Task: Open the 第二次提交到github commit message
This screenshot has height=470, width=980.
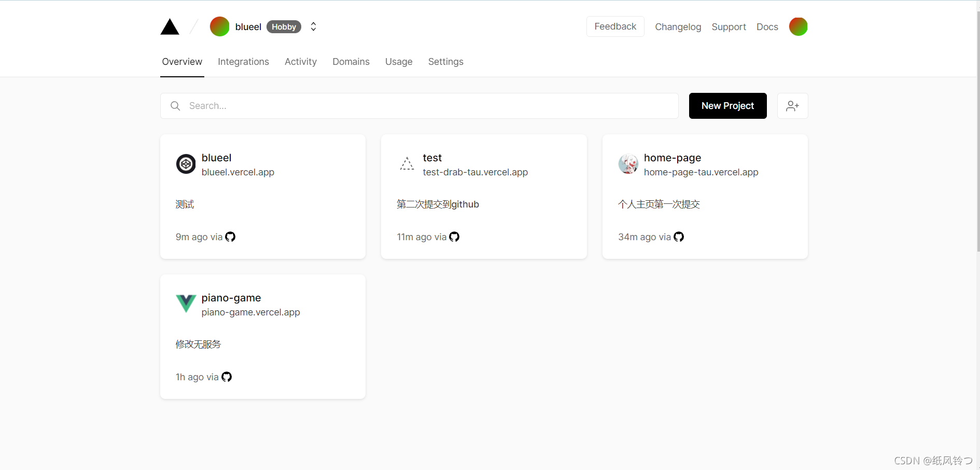Action: point(438,204)
